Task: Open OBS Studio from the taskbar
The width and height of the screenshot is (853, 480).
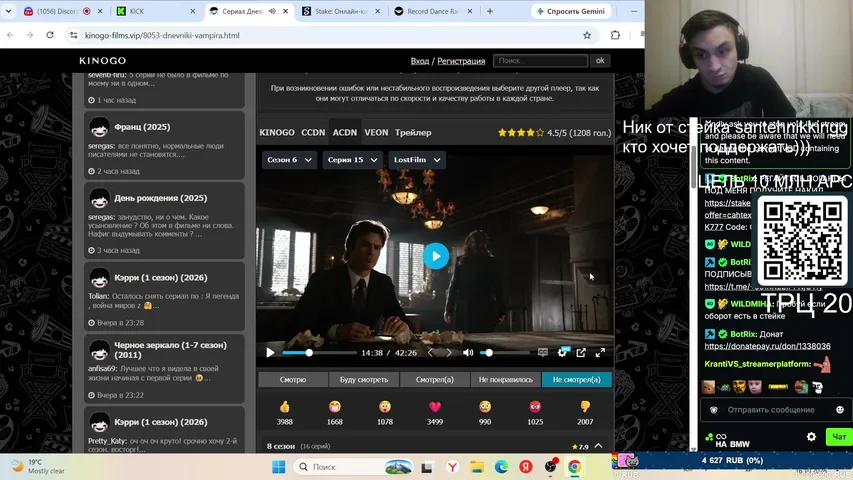Action: click(551, 467)
